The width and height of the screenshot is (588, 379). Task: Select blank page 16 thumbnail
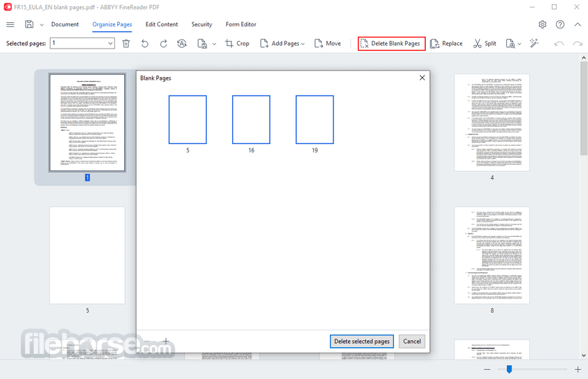[251, 120]
